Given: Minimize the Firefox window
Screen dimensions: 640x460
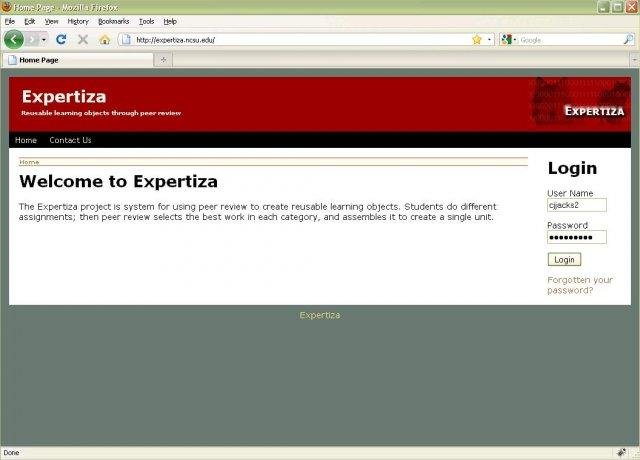Looking at the screenshot, I should click(604, 7).
